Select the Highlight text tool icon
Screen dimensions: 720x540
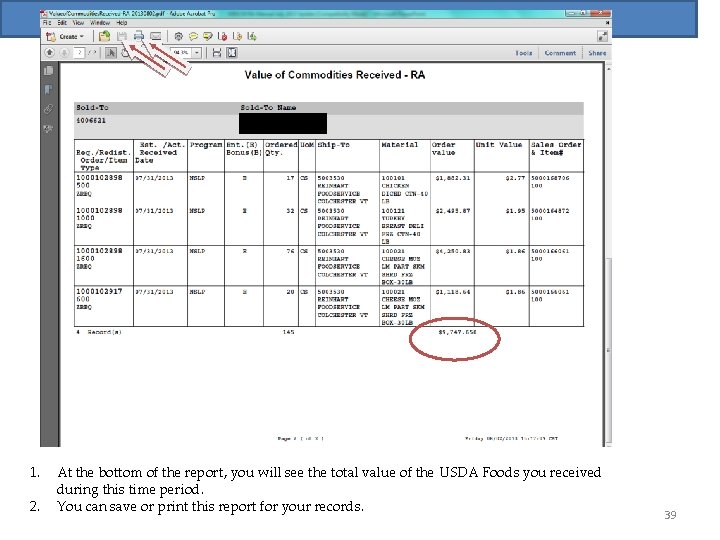click(x=208, y=36)
